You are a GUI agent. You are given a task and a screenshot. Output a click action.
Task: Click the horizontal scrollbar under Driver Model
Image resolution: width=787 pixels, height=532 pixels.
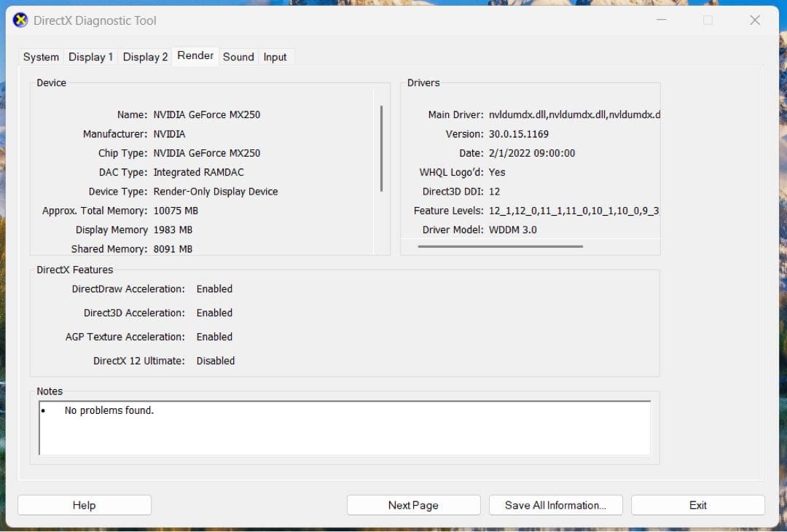click(x=500, y=246)
